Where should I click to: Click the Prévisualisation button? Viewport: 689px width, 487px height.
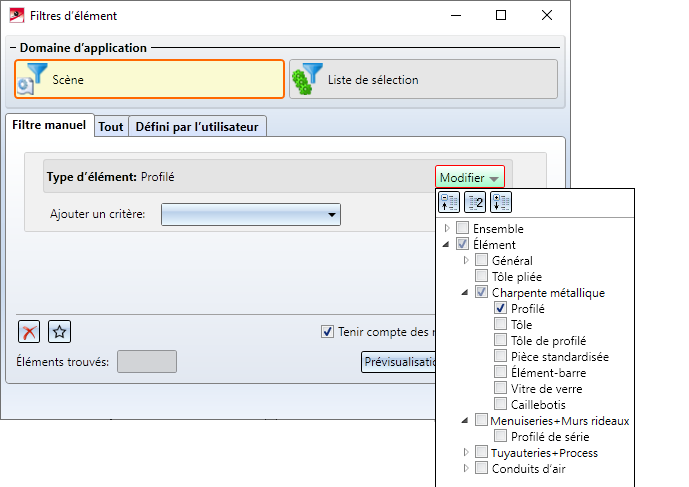pyautogui.click(x=400, y=362)
